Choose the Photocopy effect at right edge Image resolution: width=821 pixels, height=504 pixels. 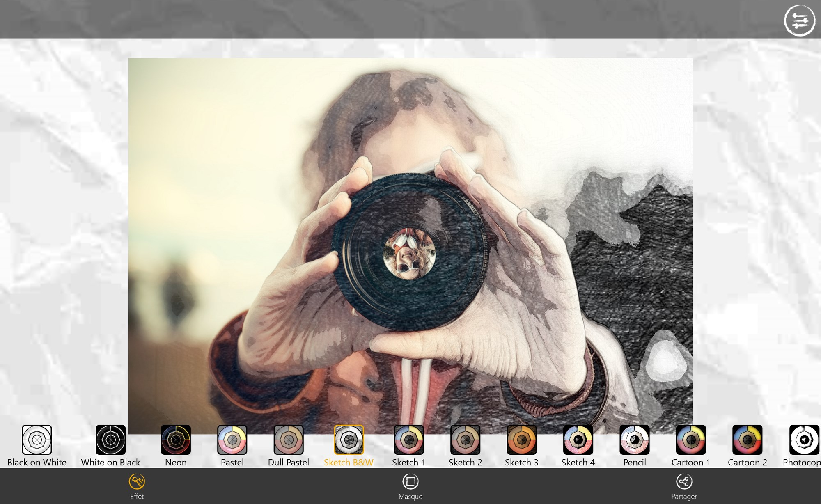click(804, 440)
